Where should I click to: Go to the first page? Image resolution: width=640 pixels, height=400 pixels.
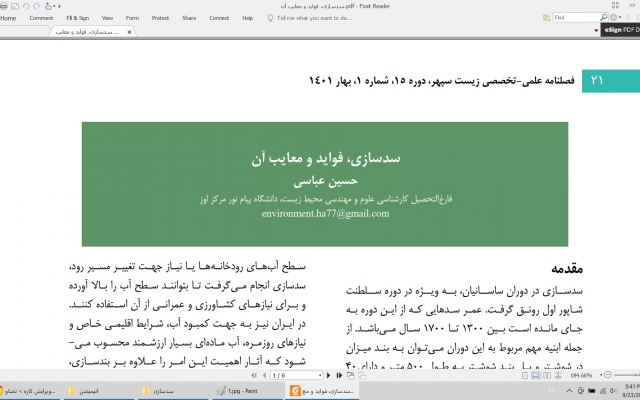[254, 376]
